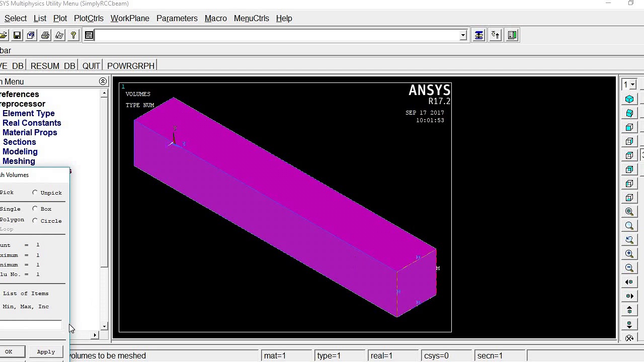
Task: Click the Zoom Out minus magnifier
Action: pos(629,268)
